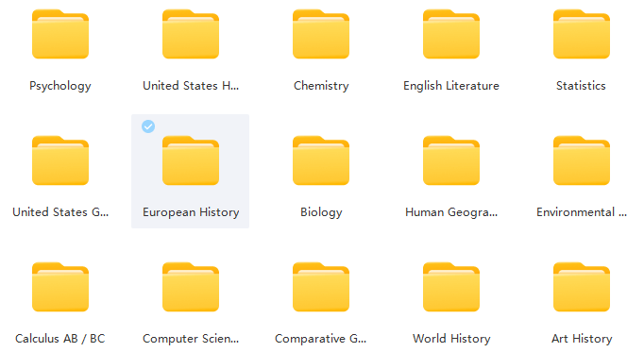Select the Statistics folder icon
Screen dimensions: 644x352
[581, 34]
